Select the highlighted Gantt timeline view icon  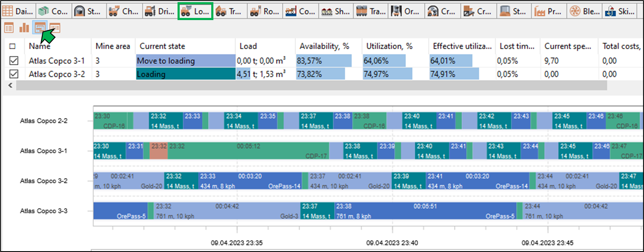tap(40, 28)
